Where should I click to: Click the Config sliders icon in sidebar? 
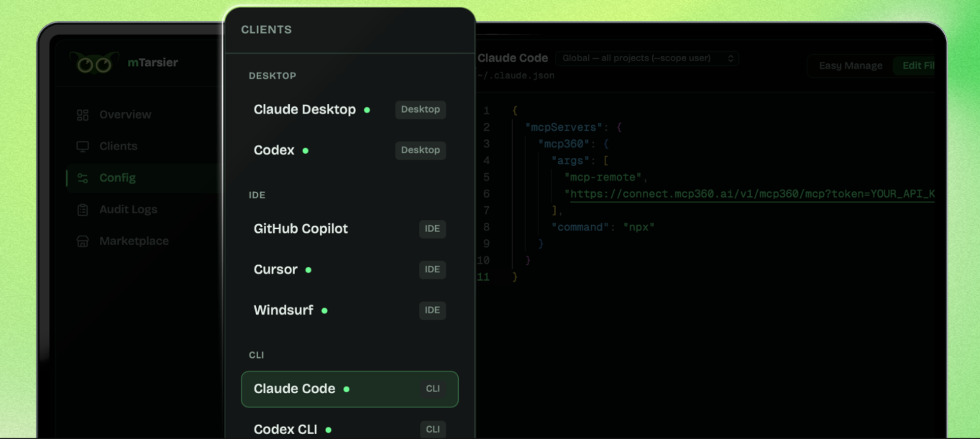coord(83,178)
